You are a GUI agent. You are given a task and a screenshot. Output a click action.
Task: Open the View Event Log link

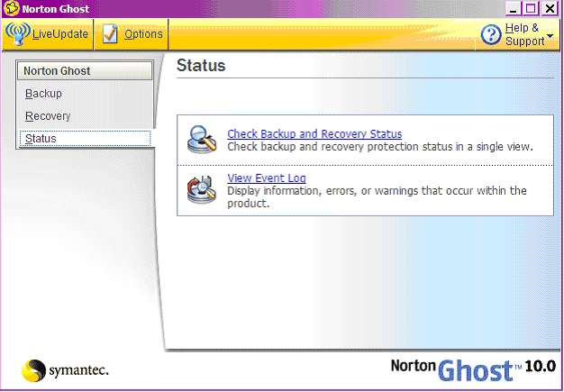[267, 178]
